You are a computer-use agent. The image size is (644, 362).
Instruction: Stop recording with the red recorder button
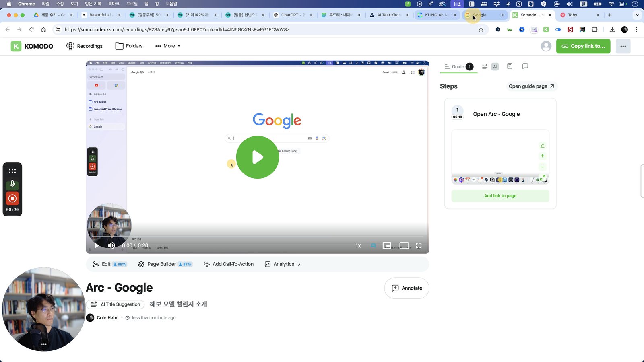click(x=12, y=198)
